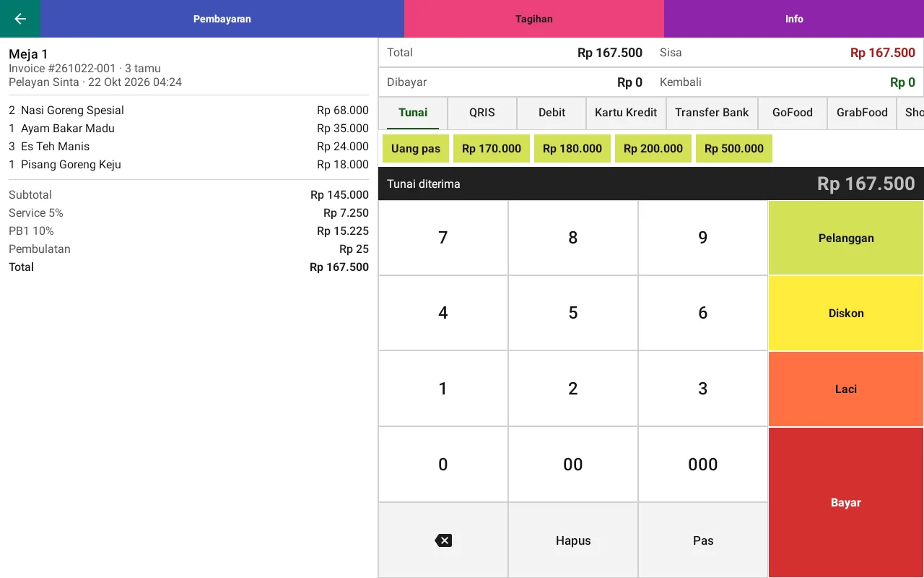Choose Transfer Bank payment method
Viewport: 924px width, 578px height.
click(x=712, y=113)
